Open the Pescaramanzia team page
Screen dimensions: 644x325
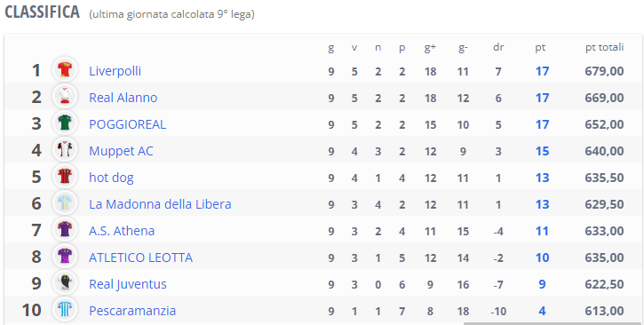pos(132,311)
